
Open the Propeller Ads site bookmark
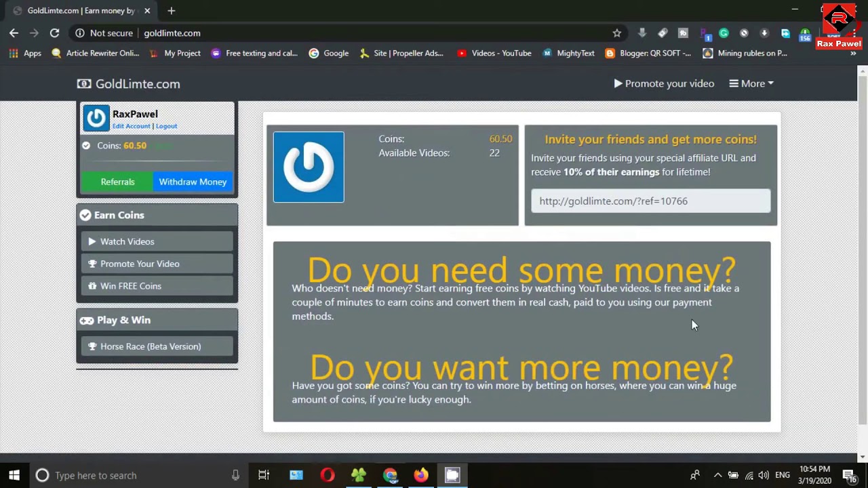[401, 53]
